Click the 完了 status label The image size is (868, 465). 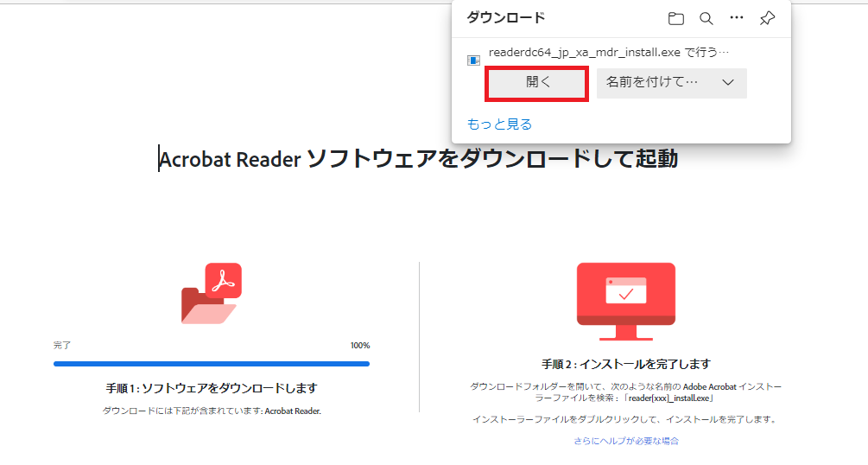coord(62,346)
